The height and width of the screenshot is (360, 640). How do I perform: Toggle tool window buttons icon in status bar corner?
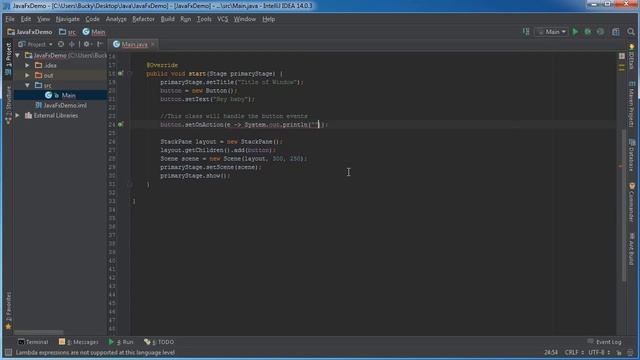[x=8, y=352]
